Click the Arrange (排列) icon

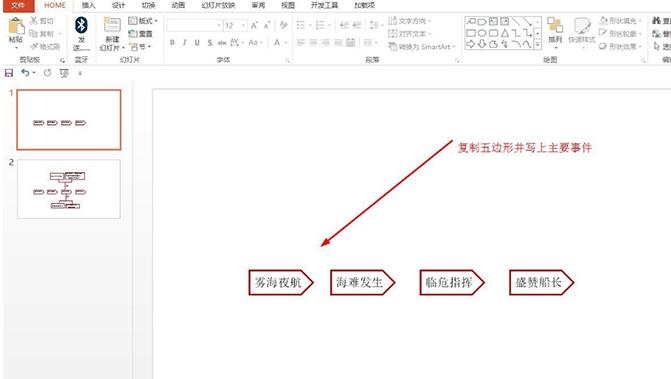(x=555, y=25)
